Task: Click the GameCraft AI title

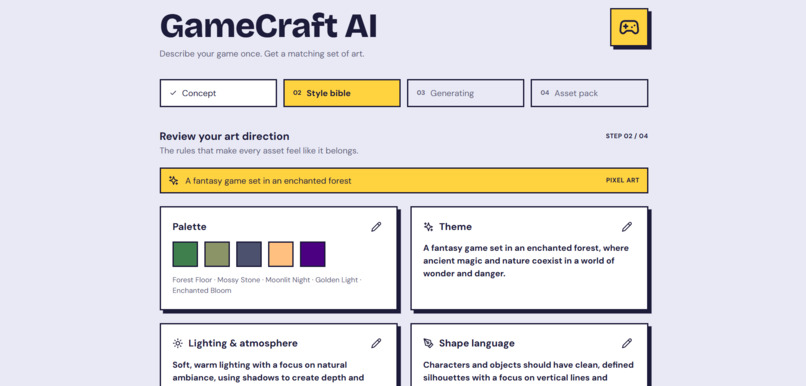Action: [268, 26]
